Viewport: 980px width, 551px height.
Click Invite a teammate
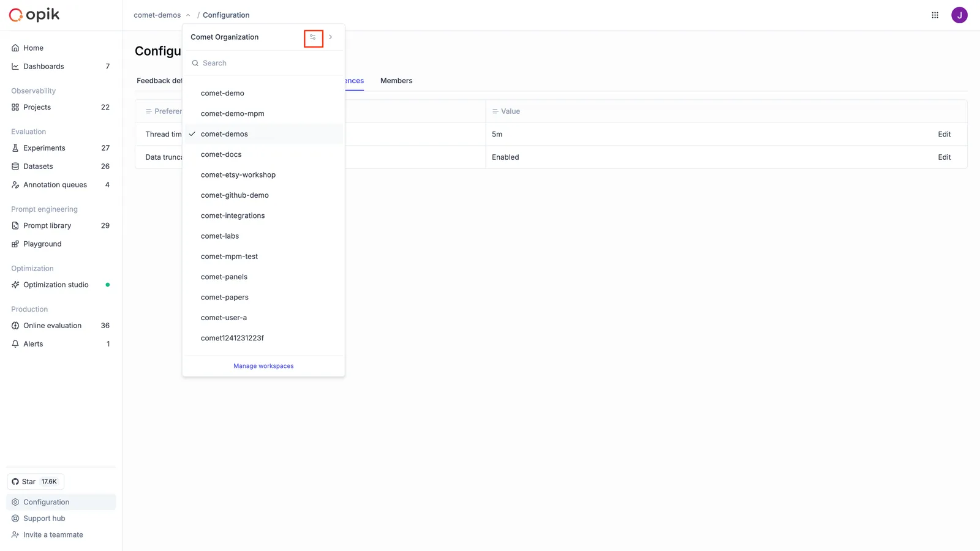(x=61, y=535)
